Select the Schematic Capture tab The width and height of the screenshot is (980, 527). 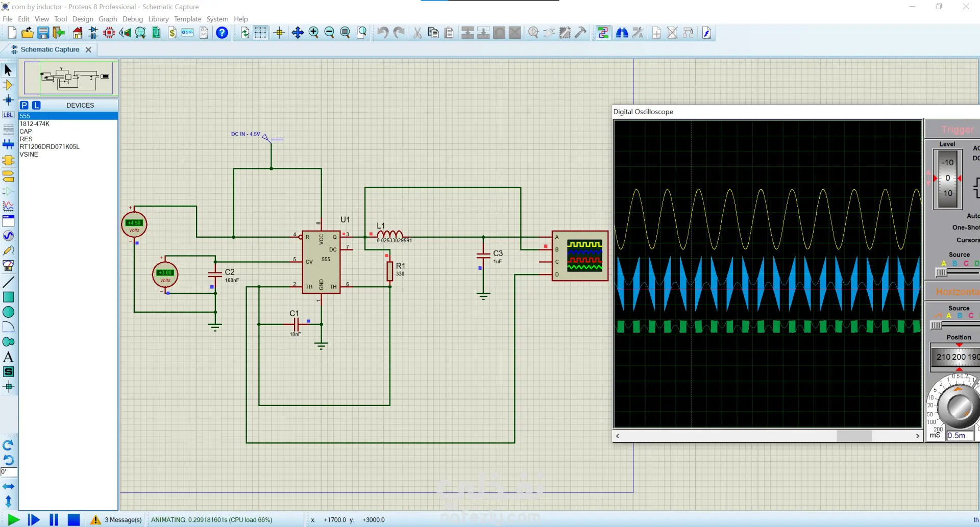click(50, 49)
